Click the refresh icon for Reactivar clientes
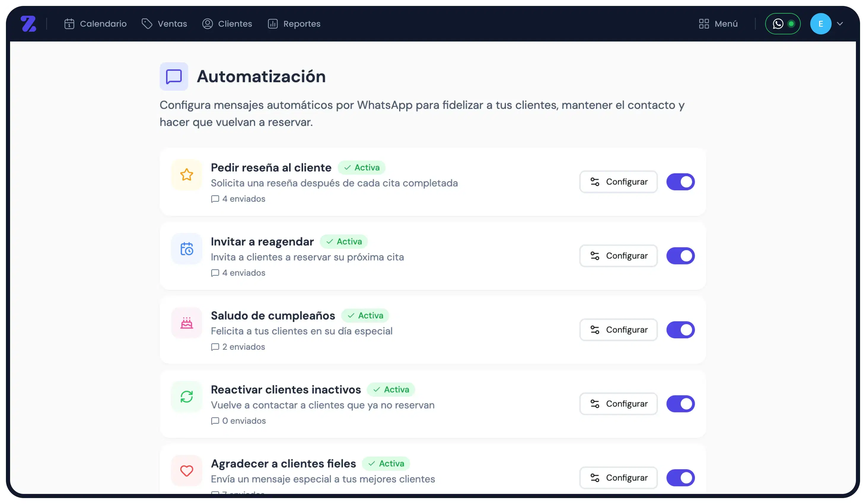 (187, 397)
